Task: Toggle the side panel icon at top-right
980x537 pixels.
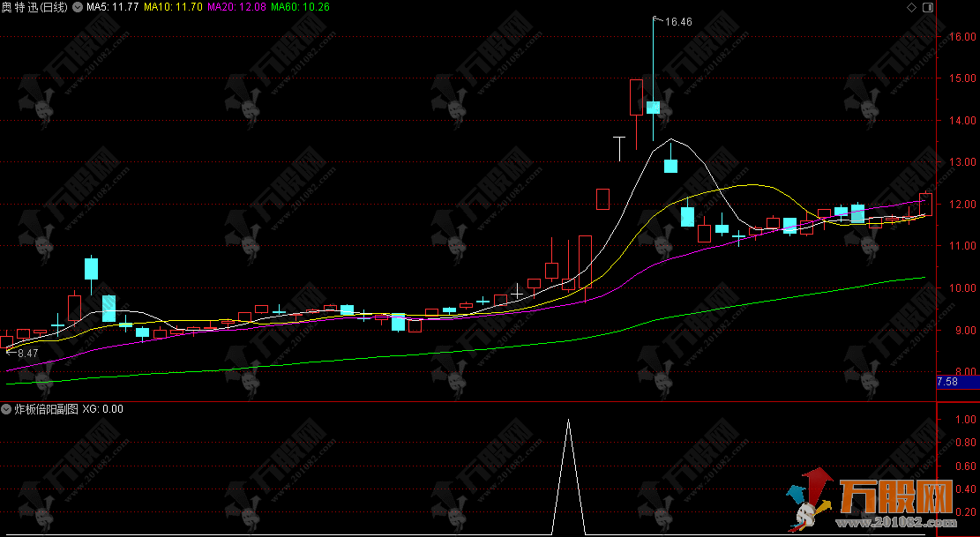Action: 927,7
